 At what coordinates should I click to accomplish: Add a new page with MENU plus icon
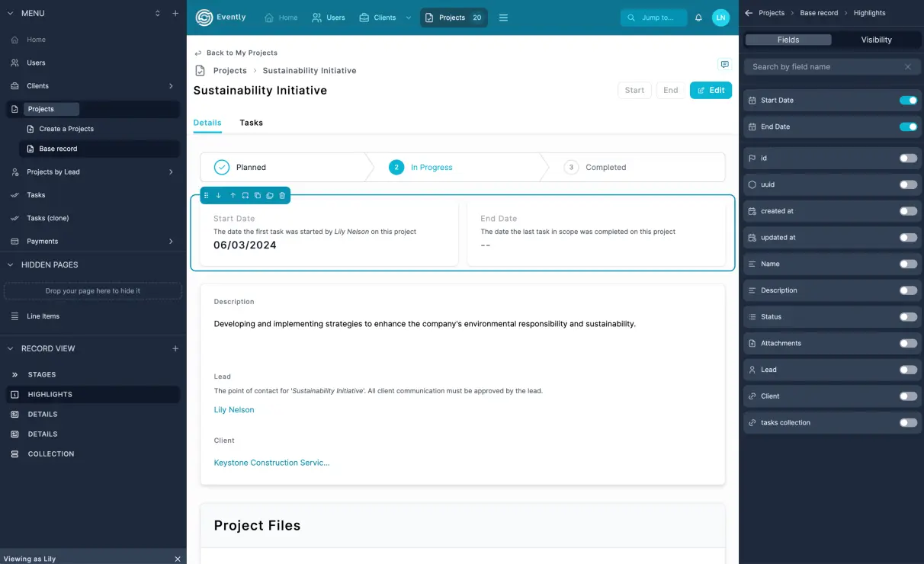tap(175, 14)
